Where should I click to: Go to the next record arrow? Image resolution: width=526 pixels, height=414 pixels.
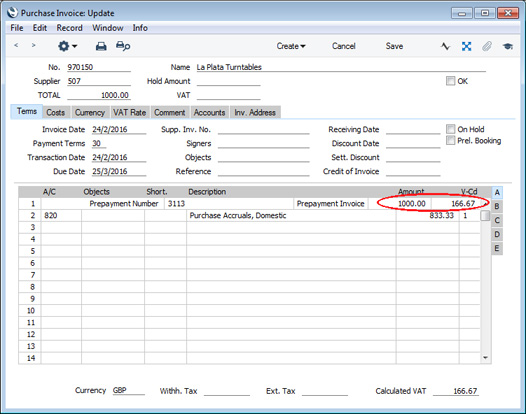point(33,45)
